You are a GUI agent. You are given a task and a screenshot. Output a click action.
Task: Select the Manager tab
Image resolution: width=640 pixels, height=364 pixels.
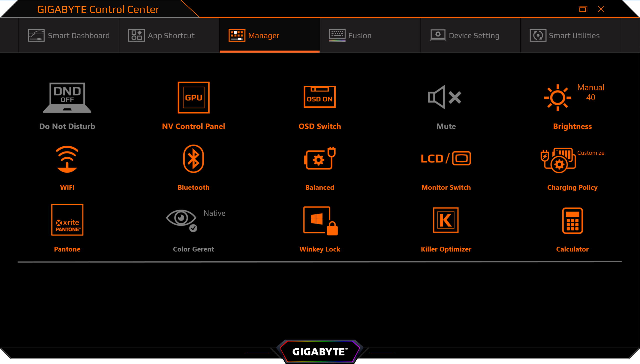click(x=270, y=35)
